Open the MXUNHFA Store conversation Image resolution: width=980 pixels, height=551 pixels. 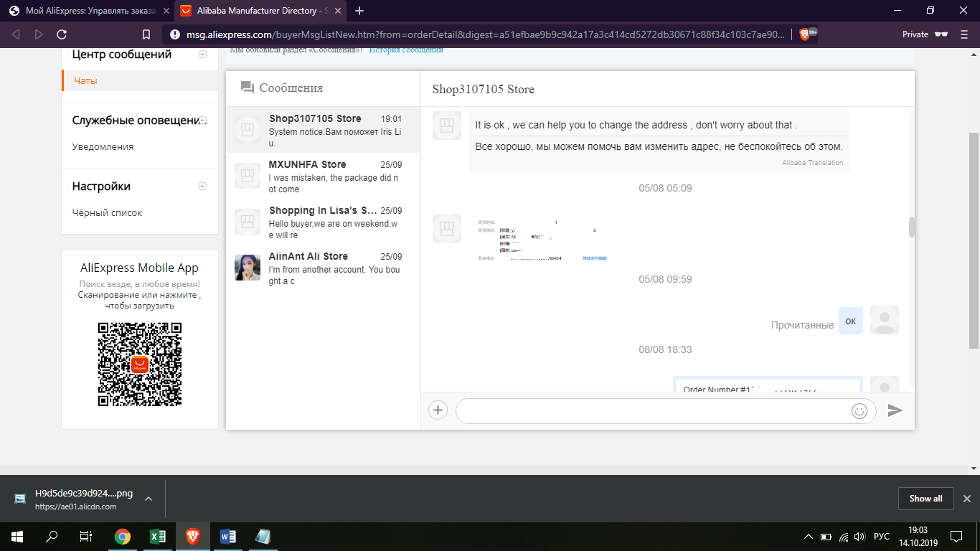(323, 176)
